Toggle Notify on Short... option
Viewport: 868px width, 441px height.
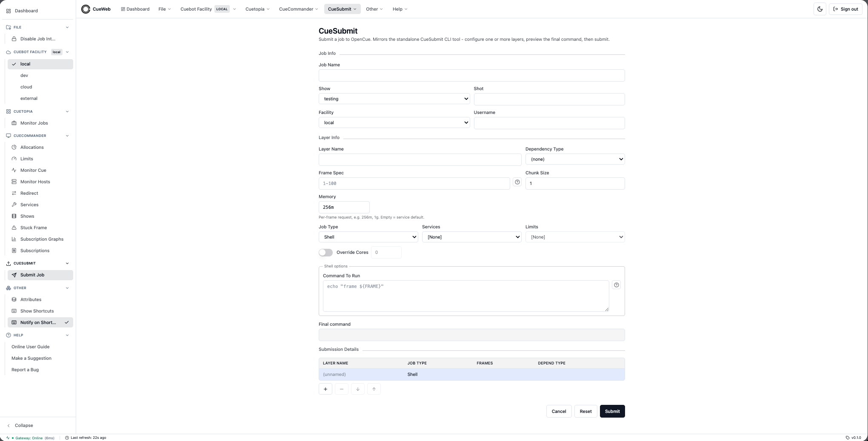[x=40, y=322]
